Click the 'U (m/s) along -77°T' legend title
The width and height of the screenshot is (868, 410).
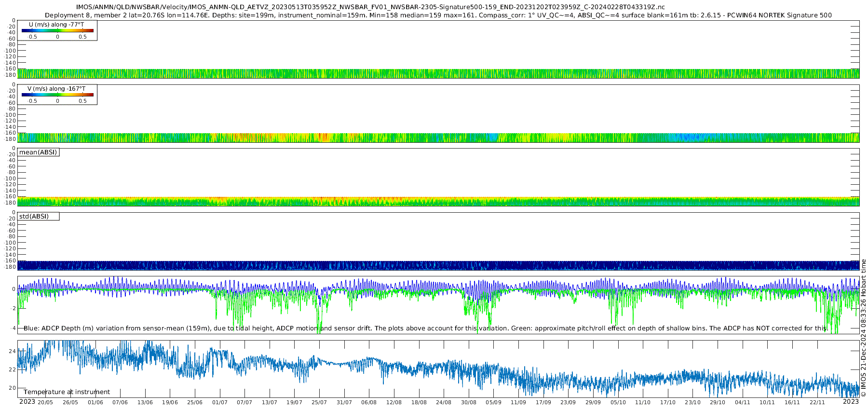(x=56, y=25)
